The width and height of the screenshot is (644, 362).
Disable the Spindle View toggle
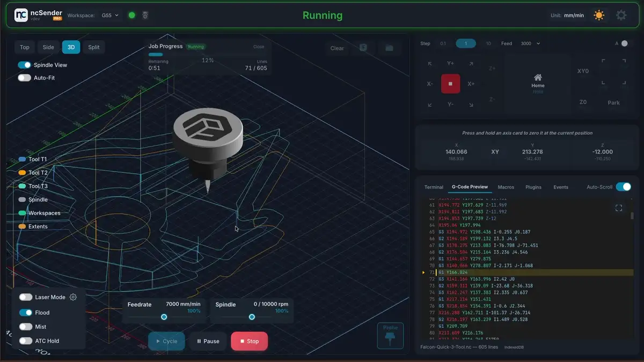tap(25, 65)
